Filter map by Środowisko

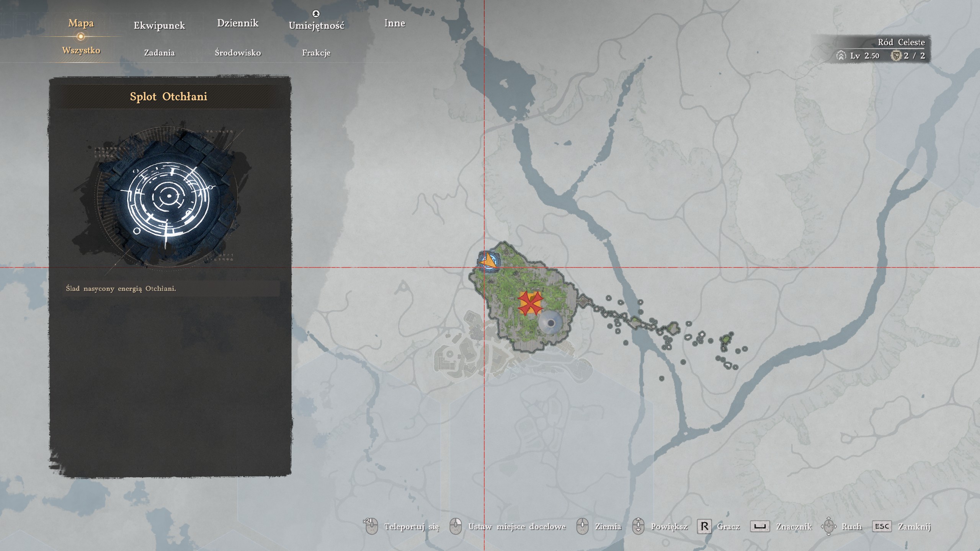pyautogui.click(x=238, y=53)
